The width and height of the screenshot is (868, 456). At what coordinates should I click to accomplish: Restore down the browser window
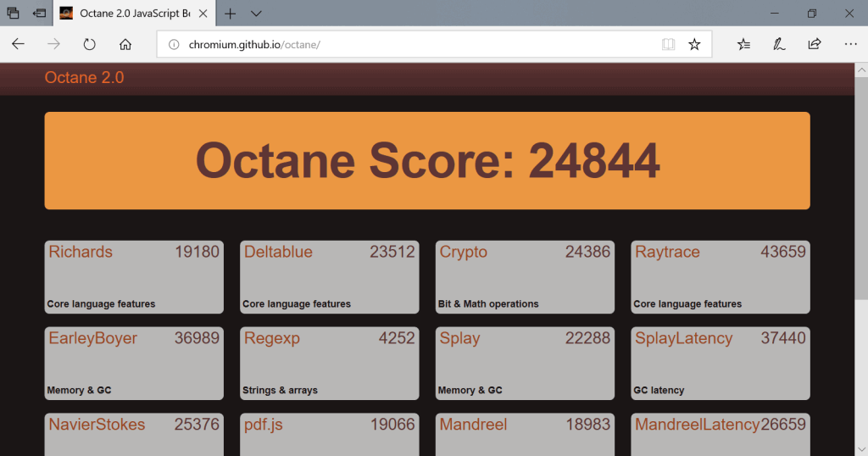pos(811,14)
